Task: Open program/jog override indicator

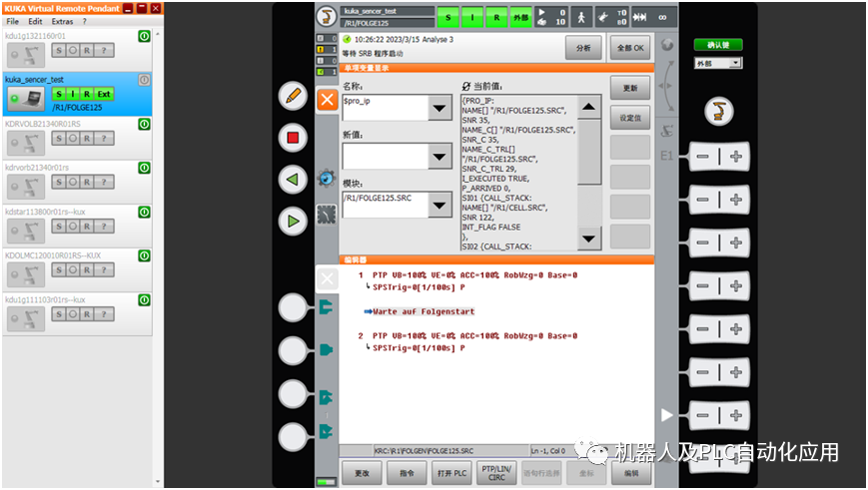Action: (552, 18)
